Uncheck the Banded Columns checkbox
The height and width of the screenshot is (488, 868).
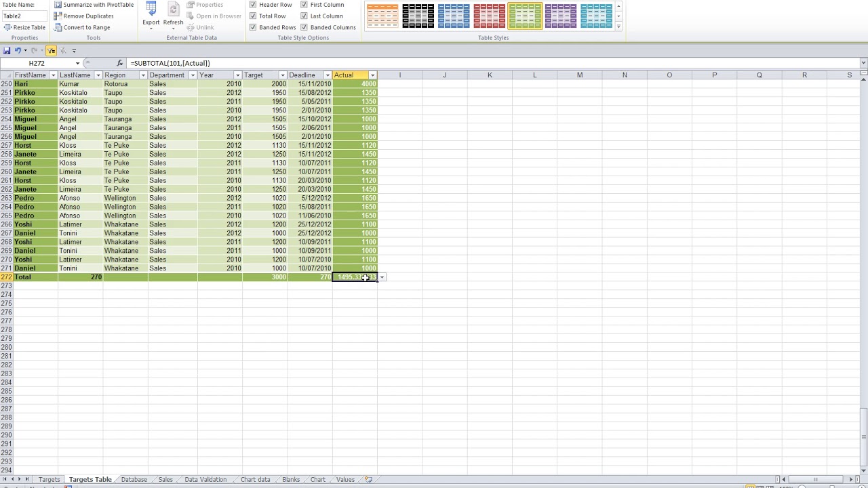(x=304, y=27)
